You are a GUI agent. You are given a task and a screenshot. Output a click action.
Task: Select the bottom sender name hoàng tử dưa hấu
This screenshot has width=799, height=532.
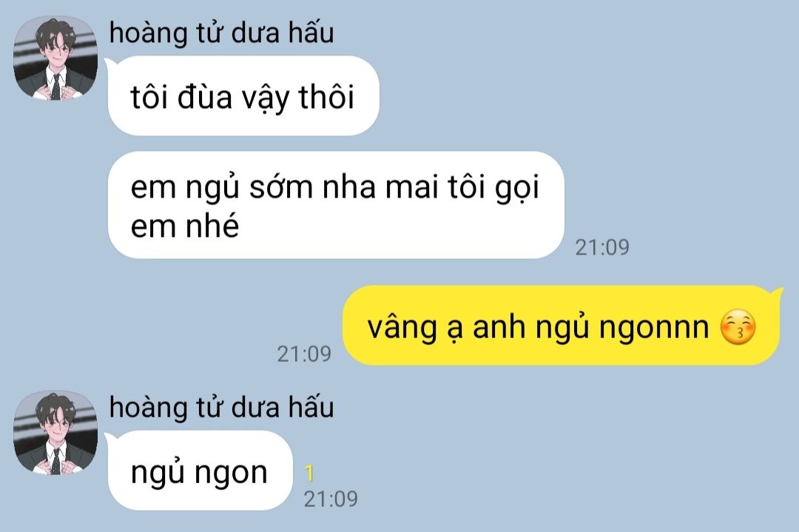(222, 408)
